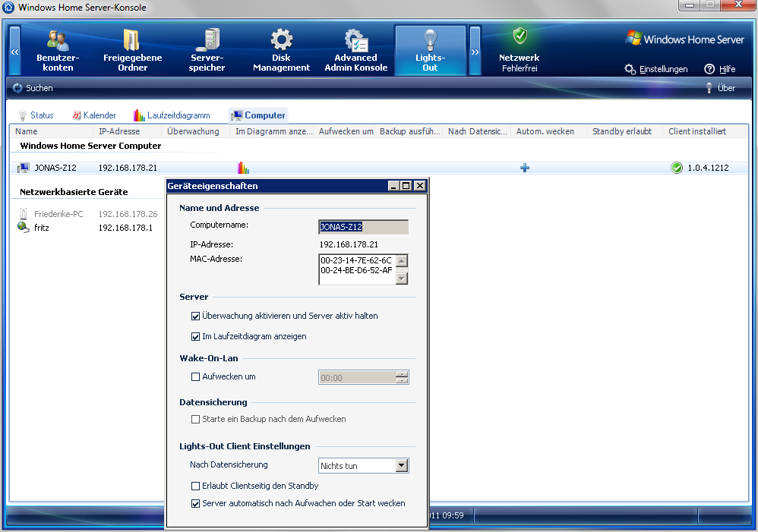This screenshot has height=532, width=758.
Task: Click diagram icon in JONAS-Z12 row
Action: (x=243, y=168)
